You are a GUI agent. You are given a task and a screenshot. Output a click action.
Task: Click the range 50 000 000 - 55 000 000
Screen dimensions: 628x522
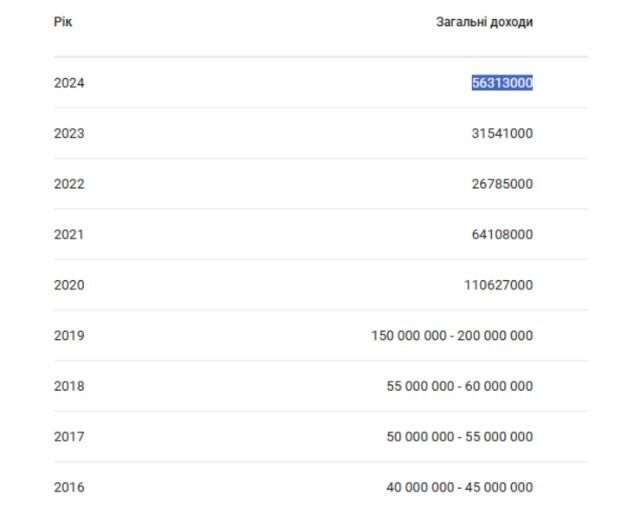pyautogui.click(x=460, y=437)
